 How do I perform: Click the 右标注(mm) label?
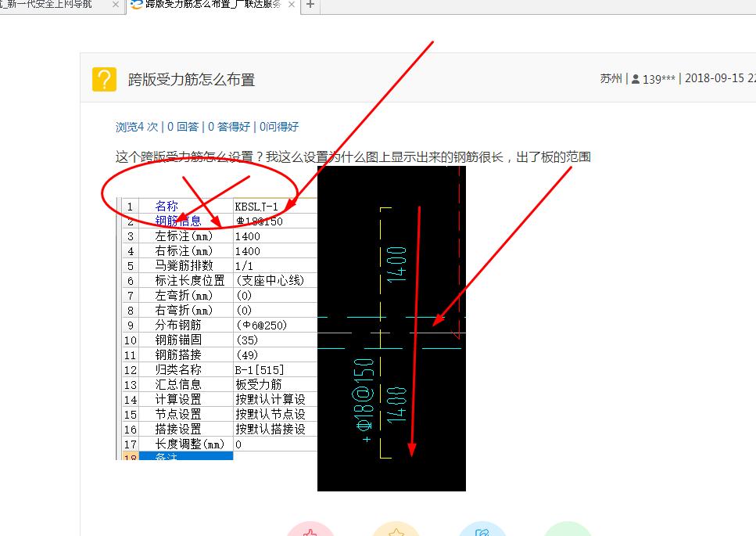tap(184, 251)
